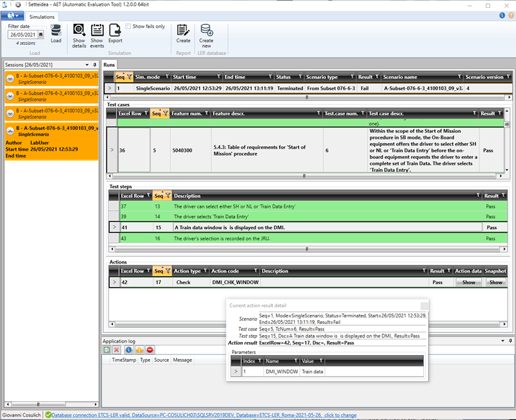Select the Runs tab
The width and height of the screenshot is (516, 420).
109,65
